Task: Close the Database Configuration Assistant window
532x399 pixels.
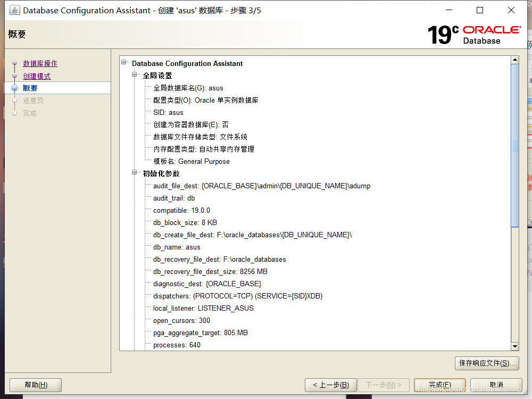Action: coord(511,10)
